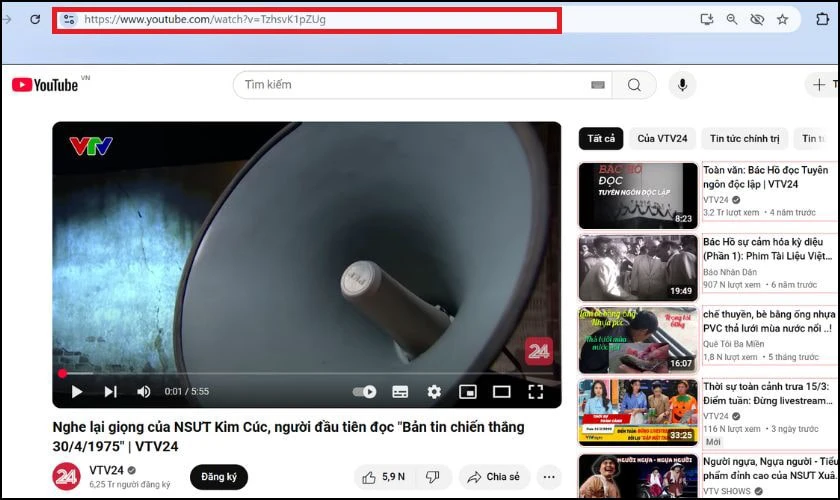Switch to miniplayer mode
Viewport: 840px width, 500px height.
pos(468,392)
